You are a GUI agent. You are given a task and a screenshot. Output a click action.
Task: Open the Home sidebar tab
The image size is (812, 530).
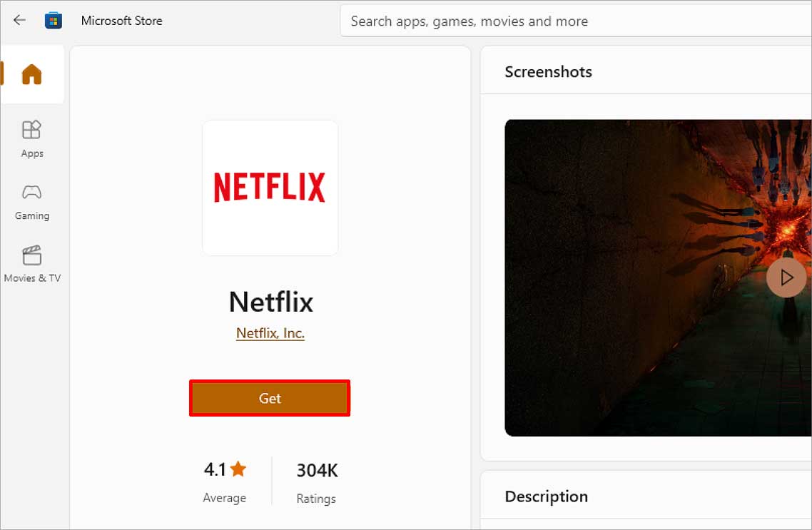31,74
